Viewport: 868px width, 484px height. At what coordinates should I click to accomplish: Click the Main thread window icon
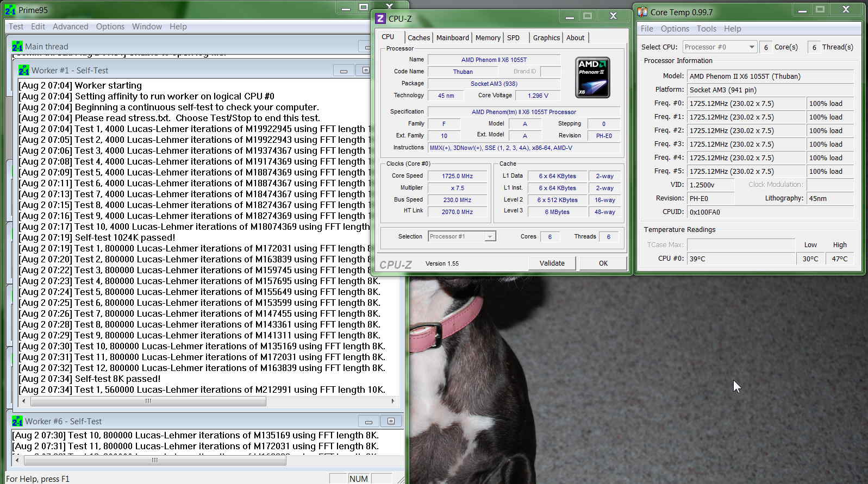coord(17,47)
